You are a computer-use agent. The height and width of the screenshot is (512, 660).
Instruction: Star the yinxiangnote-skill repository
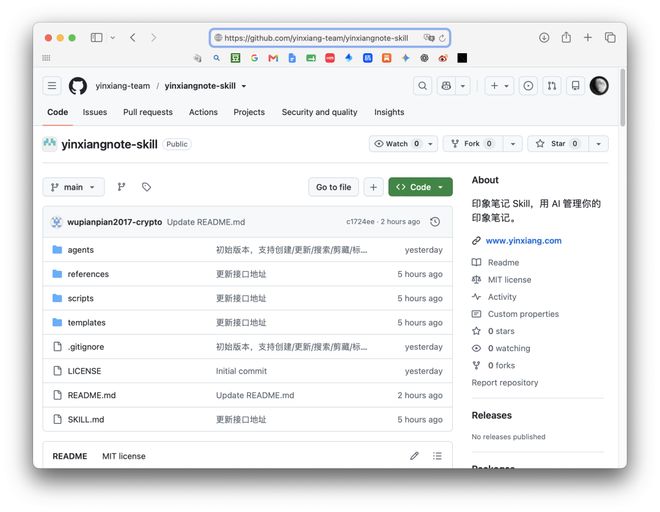(x=558, y=144)
